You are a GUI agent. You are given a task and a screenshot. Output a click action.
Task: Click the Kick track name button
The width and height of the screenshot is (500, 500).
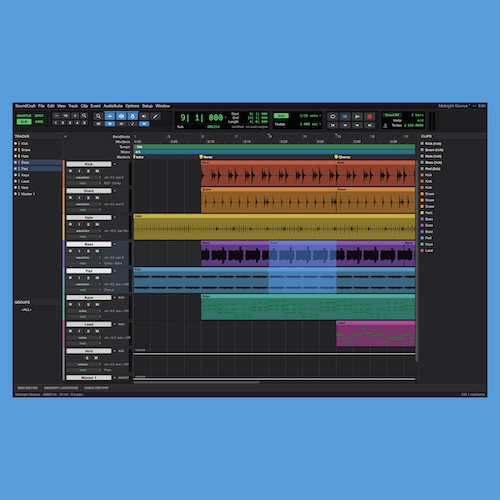tap(89, 164)
